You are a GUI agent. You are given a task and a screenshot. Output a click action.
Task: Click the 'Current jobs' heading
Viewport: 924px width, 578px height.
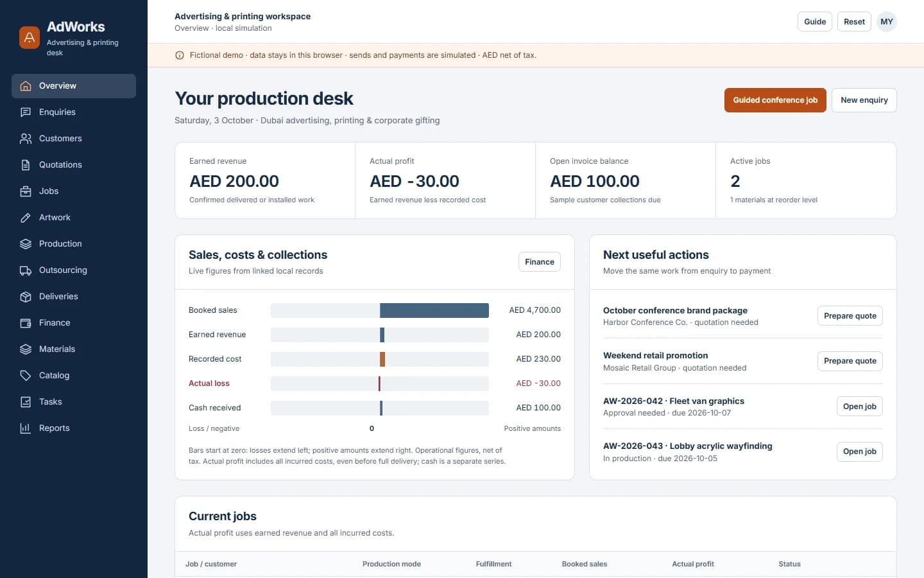[223, 516]
